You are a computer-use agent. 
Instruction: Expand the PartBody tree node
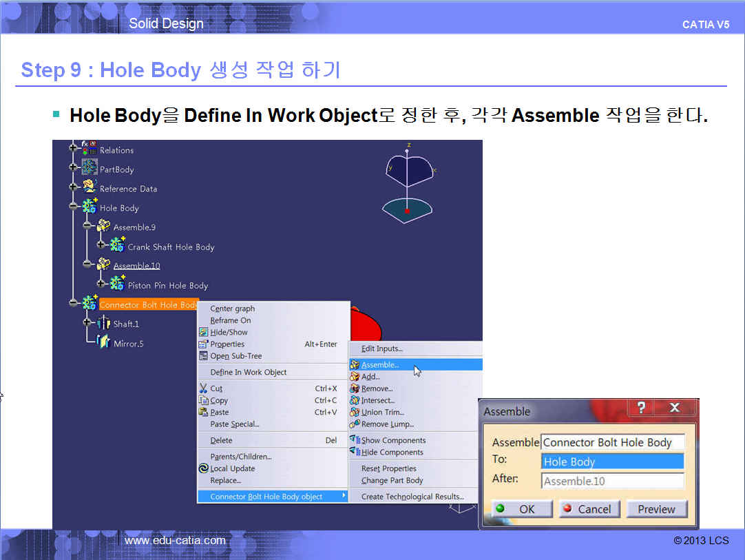(x=74, y=168)
